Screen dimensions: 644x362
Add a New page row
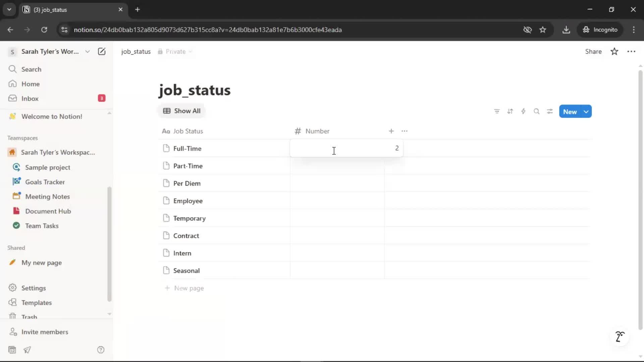pyautogui.click(x=184, y=288)
